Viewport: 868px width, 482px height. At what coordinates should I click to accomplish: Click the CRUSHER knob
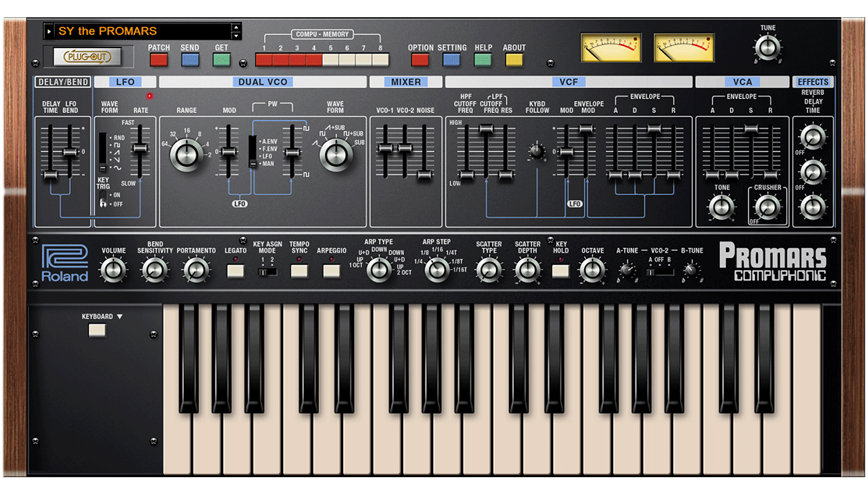click(x=767, y=207)
